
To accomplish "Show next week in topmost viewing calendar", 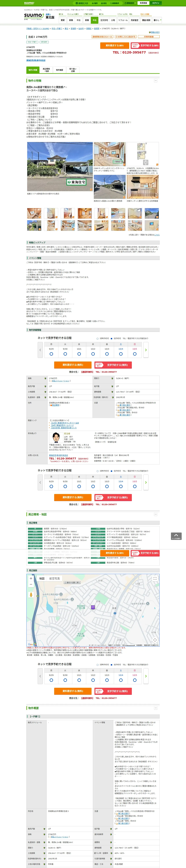I will [146, 350].
